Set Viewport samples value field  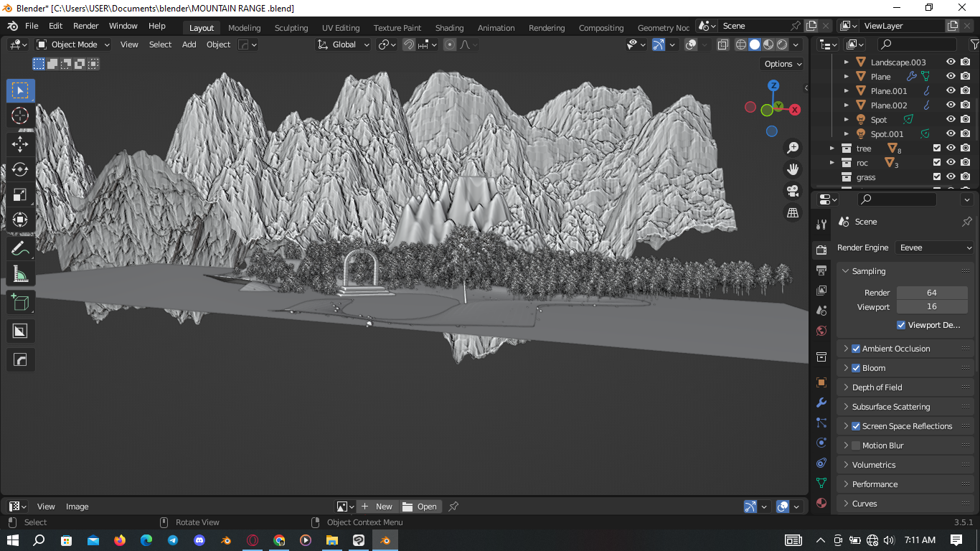point(931,307)
